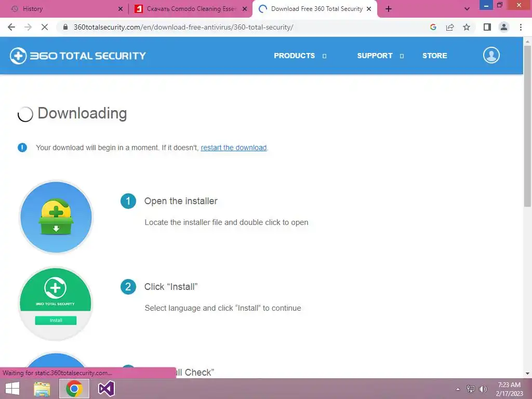Open File Explorer from taskbar

tap(42, 389)
